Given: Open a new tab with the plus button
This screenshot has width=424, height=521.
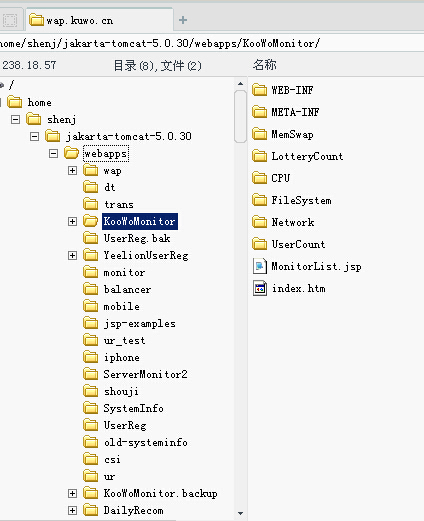Looking at the screenshot, I should [183, 20].
